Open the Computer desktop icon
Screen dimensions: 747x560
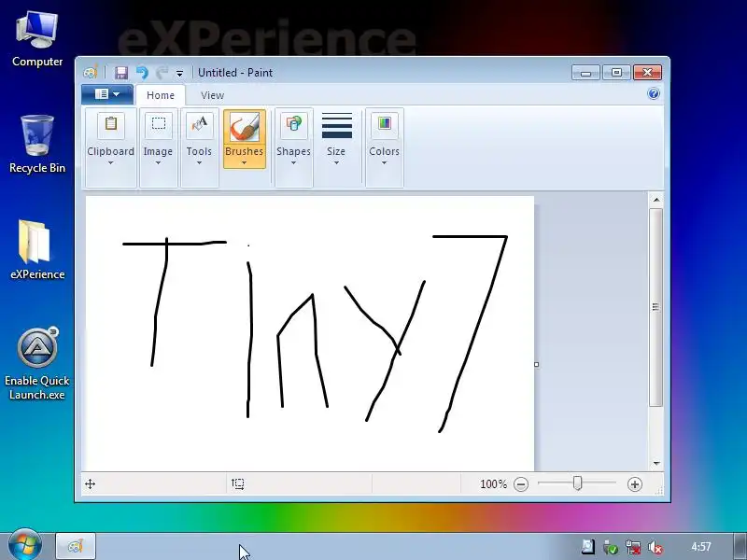click(37, 40)
